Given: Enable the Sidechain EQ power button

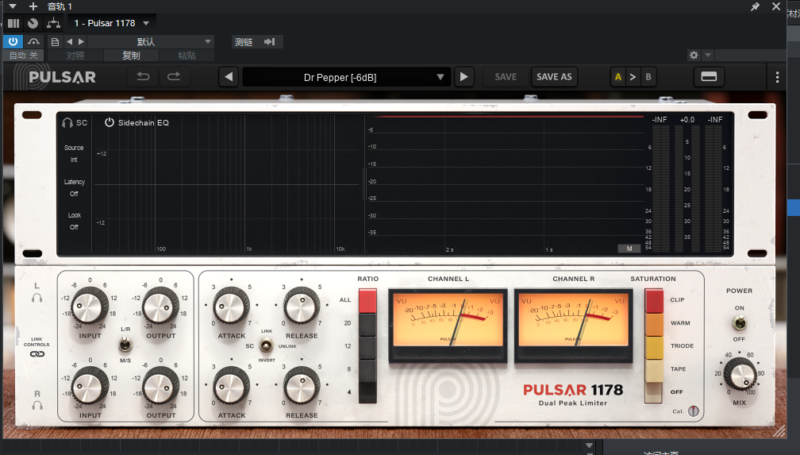Looking at the screenshot, I should coord(108,123).
